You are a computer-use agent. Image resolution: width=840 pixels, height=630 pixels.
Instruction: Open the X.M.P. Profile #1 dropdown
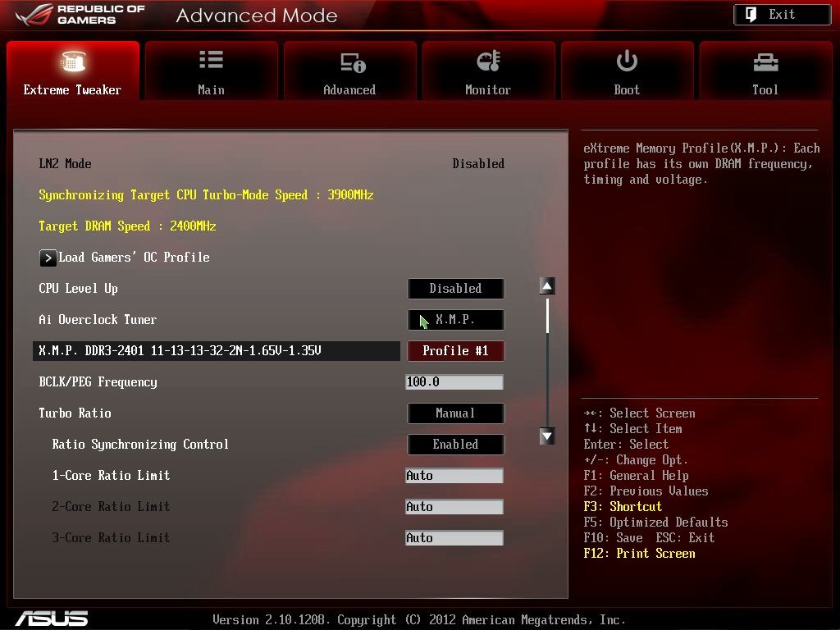[x=455, y=351]
